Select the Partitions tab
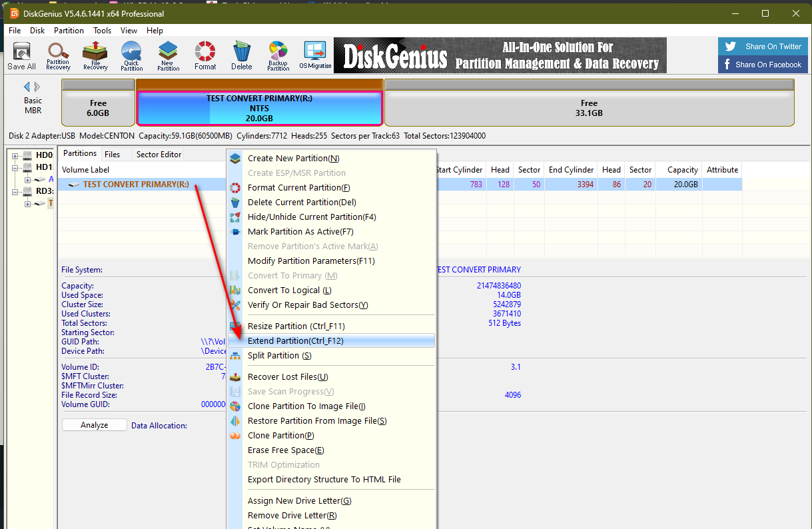 click(80, 153)
